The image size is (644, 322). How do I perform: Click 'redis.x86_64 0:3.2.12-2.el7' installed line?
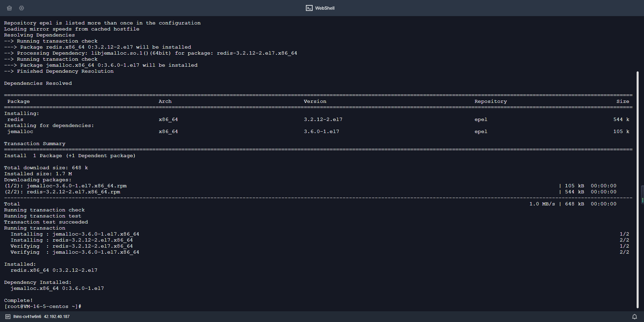pyautogui.click(x=54, y=270)
